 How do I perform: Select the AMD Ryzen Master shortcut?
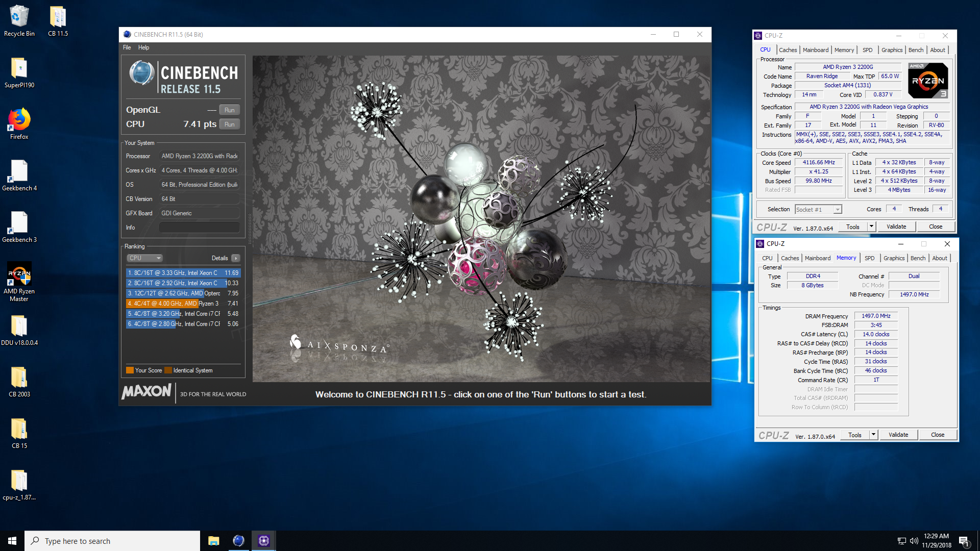(19, 282)
